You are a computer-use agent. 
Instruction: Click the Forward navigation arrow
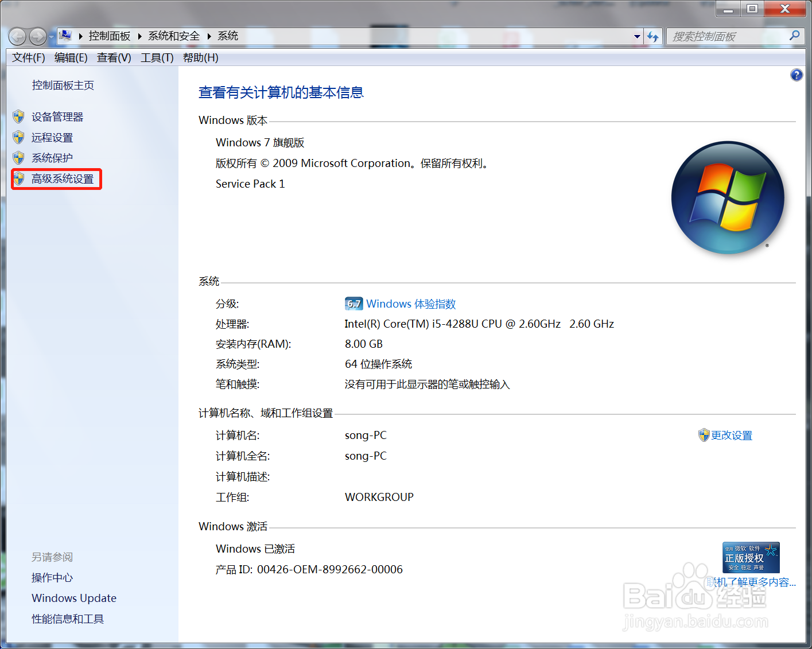(38, 37)
